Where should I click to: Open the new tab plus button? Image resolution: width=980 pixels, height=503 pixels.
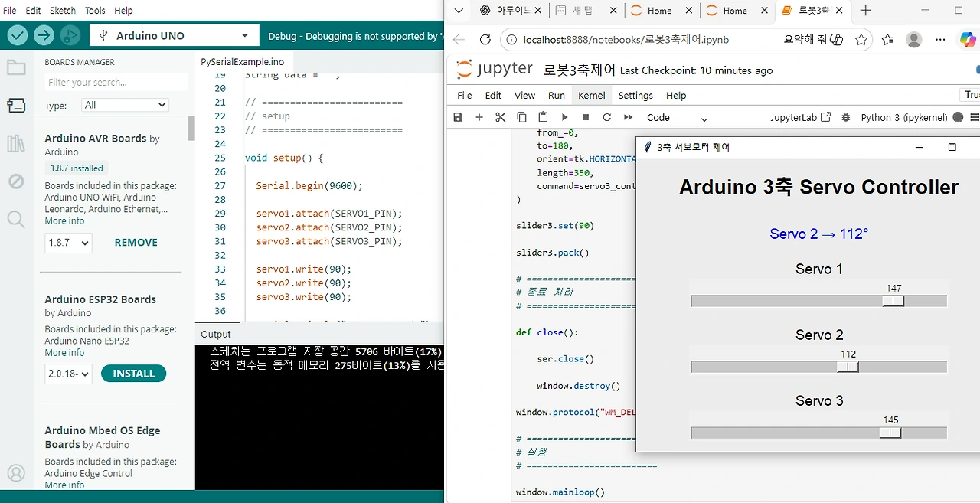[x=866, y=10]
